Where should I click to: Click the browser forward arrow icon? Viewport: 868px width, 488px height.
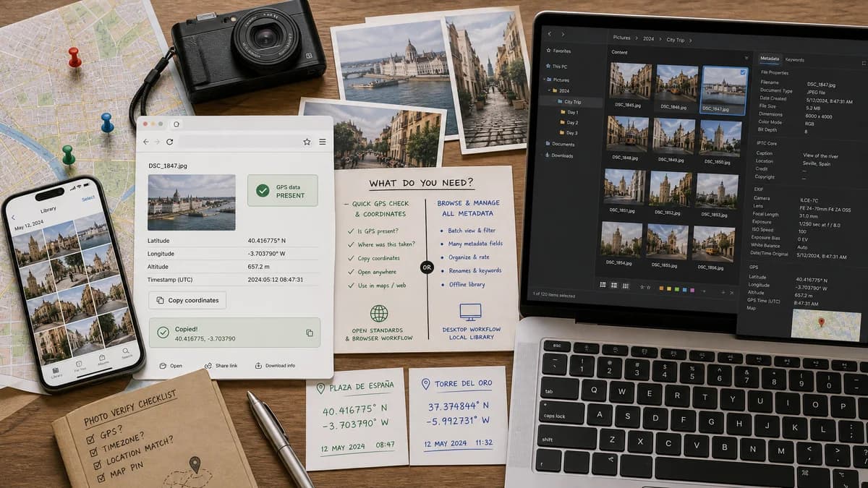(x=158, y=142)
